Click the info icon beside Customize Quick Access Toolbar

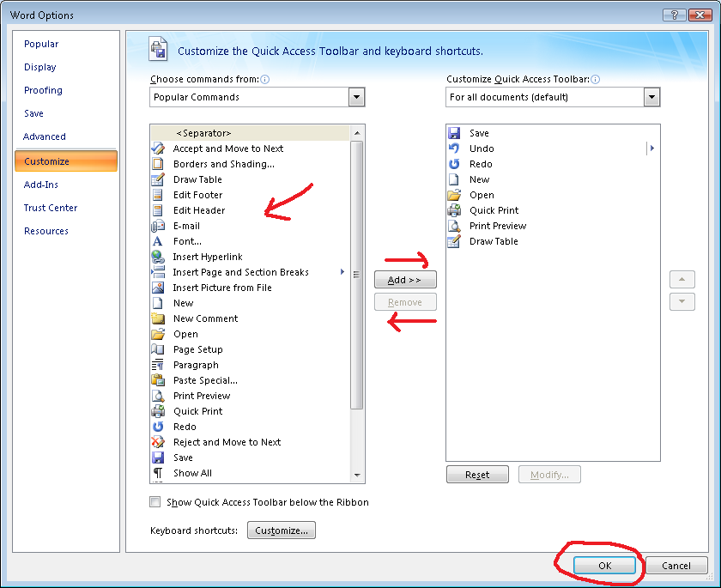tap(595, 80)
